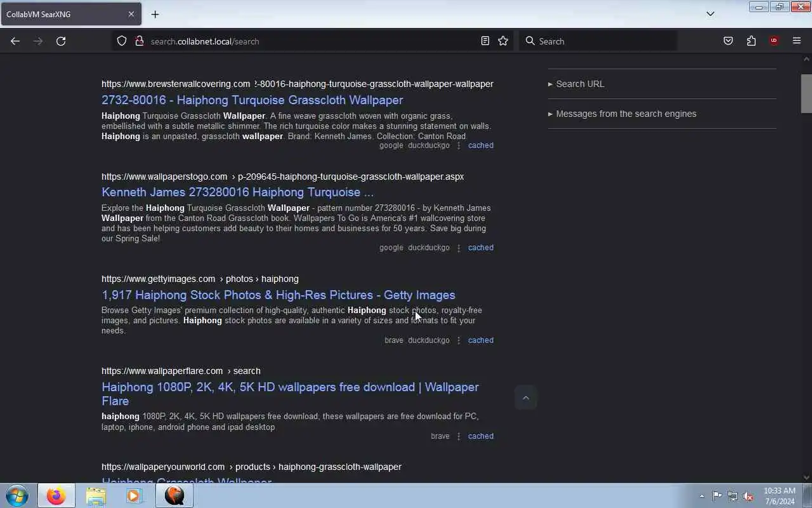Click the scrollbar down arrow
Image resolution: width=812 pixels, height=508 pixels.
coord(806,478)
